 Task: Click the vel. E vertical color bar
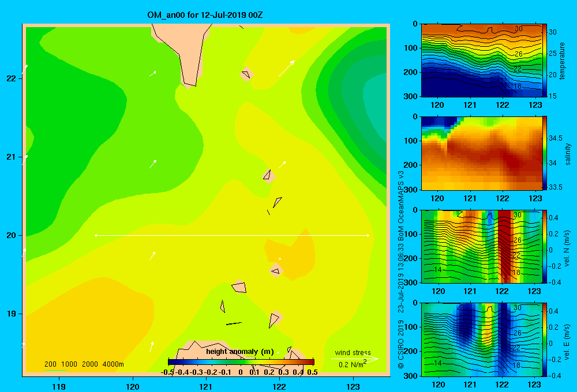point(545,339)
